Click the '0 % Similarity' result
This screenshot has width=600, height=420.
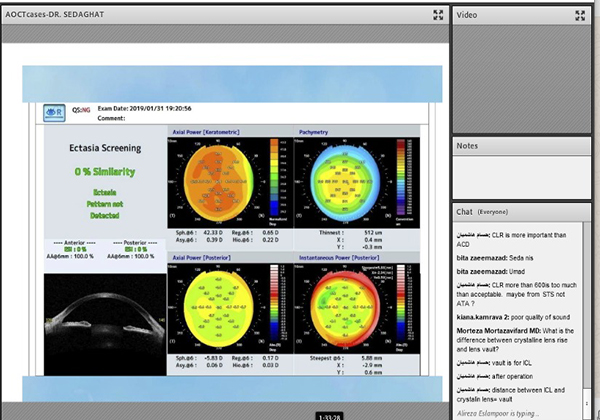click(x=105, y=172)
